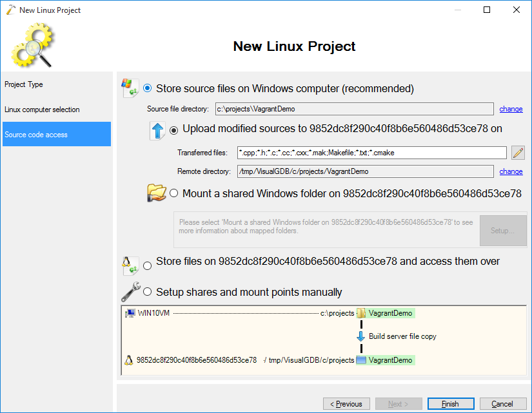Click change link for Remote directory
The height and width of the screenshot is (413, 532).
point(511,171)
